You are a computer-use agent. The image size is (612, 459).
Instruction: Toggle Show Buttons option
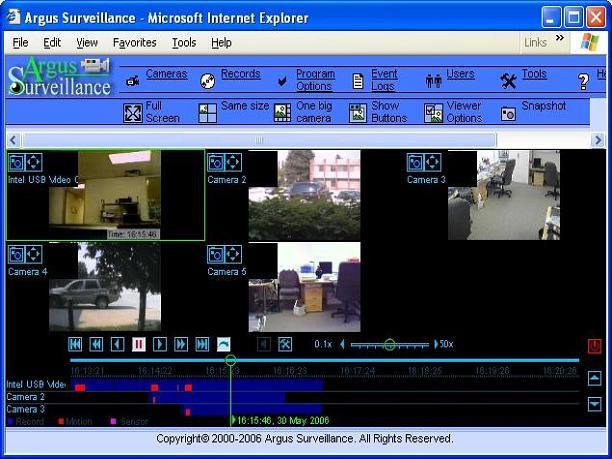coord(378,112)
